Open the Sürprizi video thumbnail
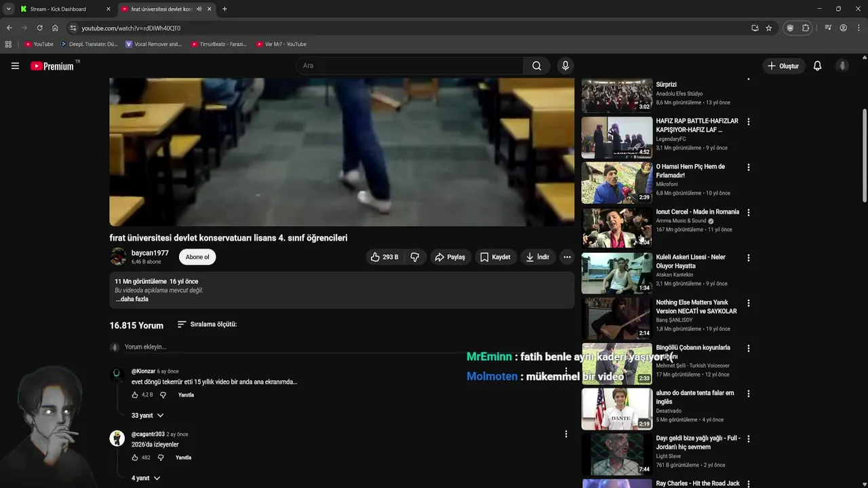This screenshot has height=488, width=868. pyautogui.click(x=616, y=96)
